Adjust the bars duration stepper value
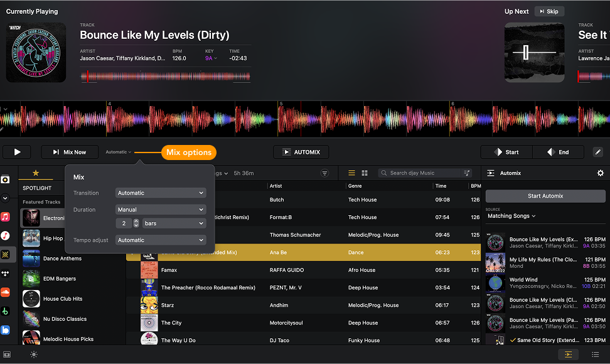 click(137, 223)
